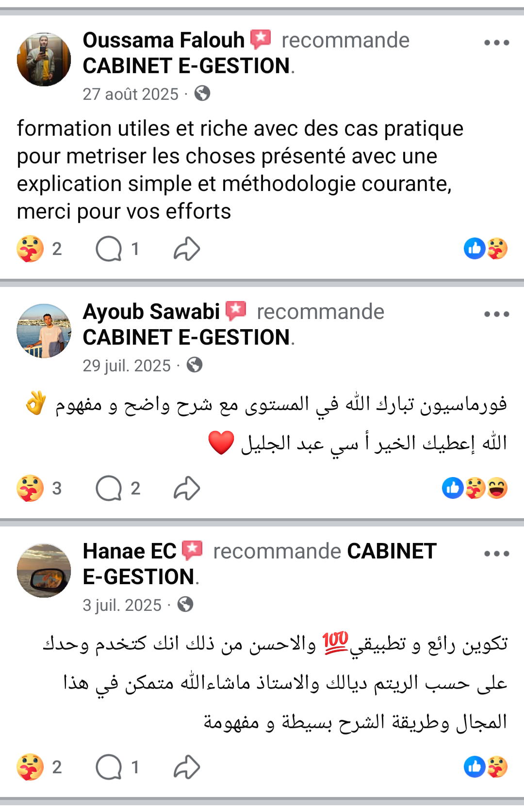Open comments on Ayoub Sawabi's recommendation

pyautogui.click(x=109, y=488)
